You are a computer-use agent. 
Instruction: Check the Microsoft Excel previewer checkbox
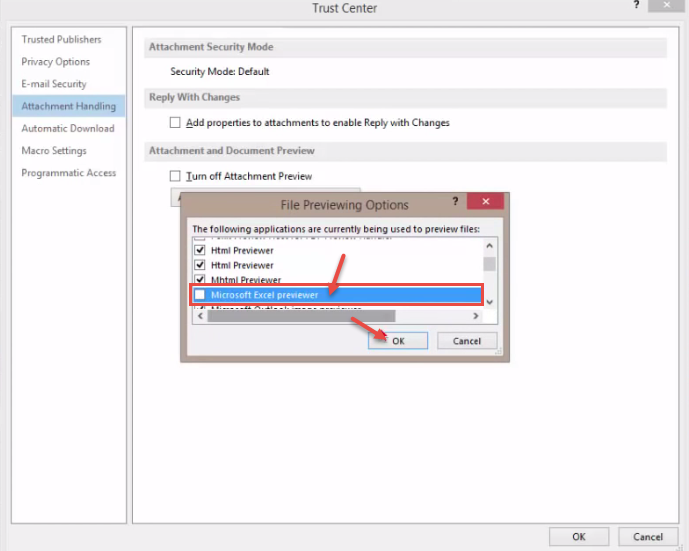[200, 294]
